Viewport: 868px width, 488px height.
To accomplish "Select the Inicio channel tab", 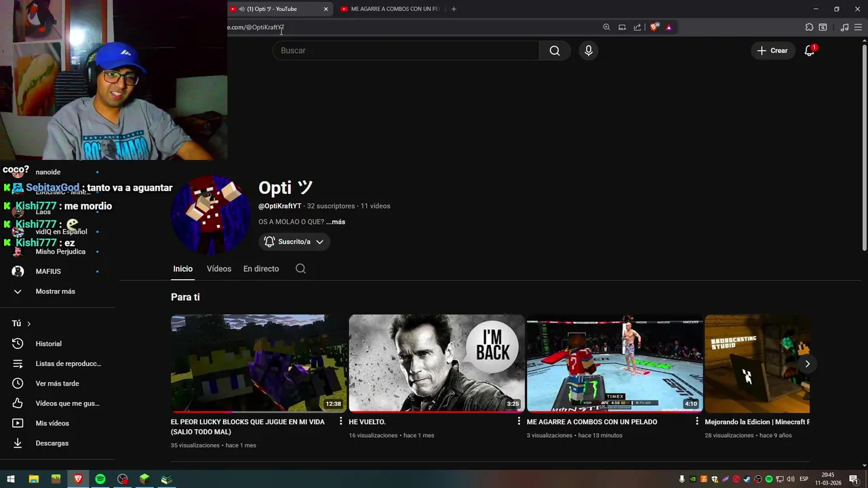I will pyautogui.click(x=182, y=269).
